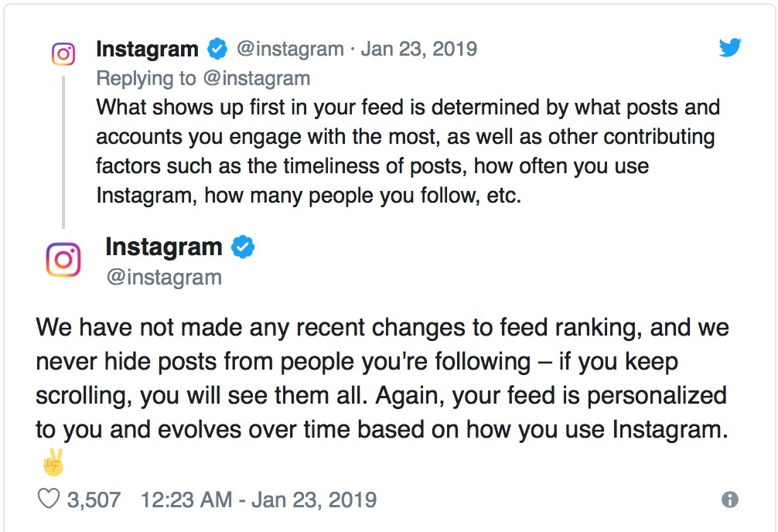
Task: Click the verified badge beside top Instagram name
Action: point(217,49)
